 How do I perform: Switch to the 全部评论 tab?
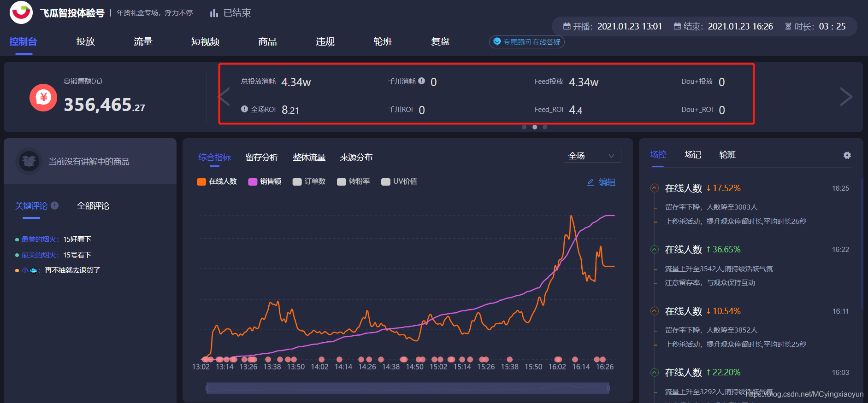pos(93,206)
